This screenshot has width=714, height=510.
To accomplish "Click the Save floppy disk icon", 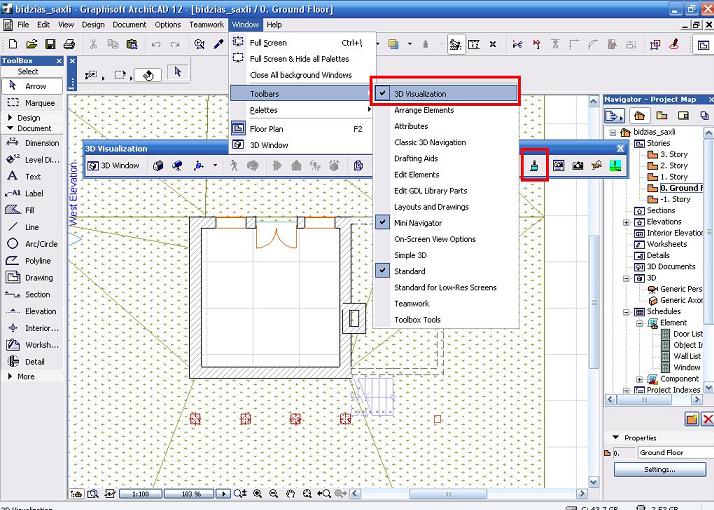I will point(50,44).
